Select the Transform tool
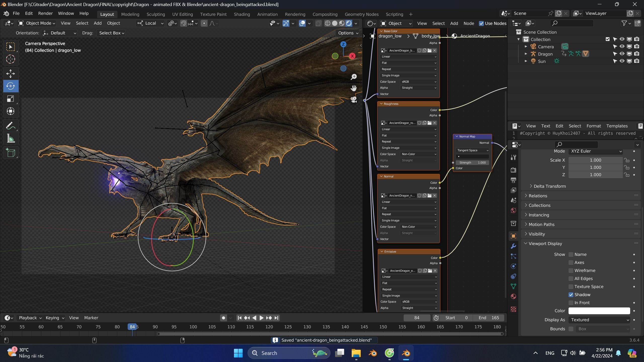This screenshot has width=644, height=362. (x=11, y=111)
